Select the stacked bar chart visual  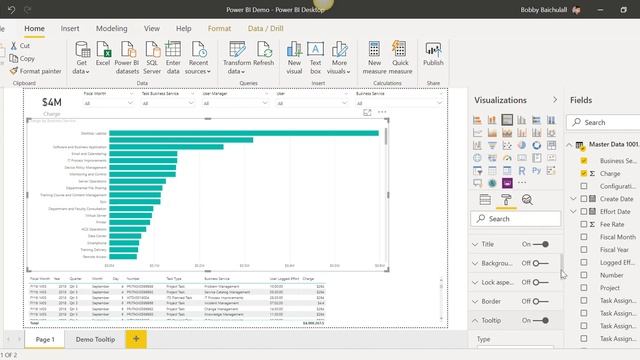pyautogui.click(x=477, y=120)
